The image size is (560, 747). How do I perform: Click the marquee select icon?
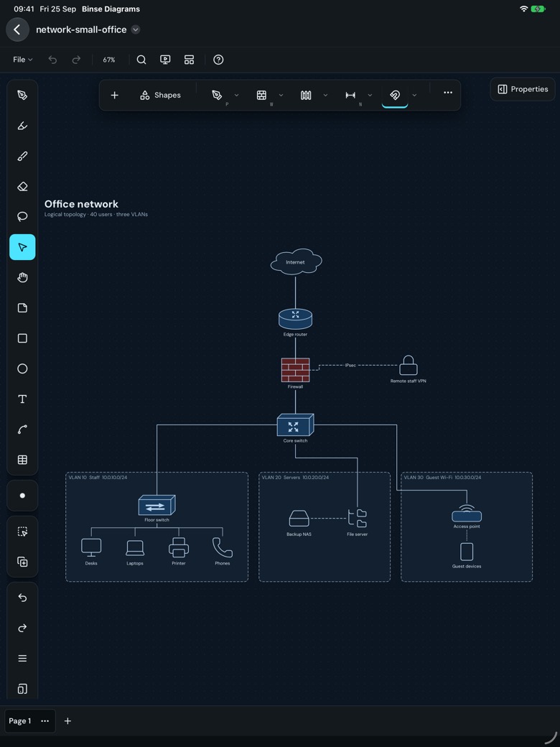22,532
